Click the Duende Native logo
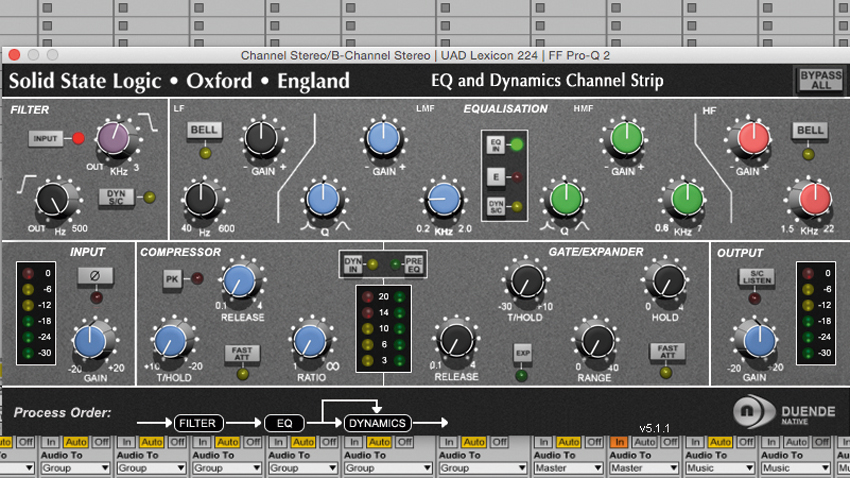This screenshot has height=478, width=850. point(784,413)
